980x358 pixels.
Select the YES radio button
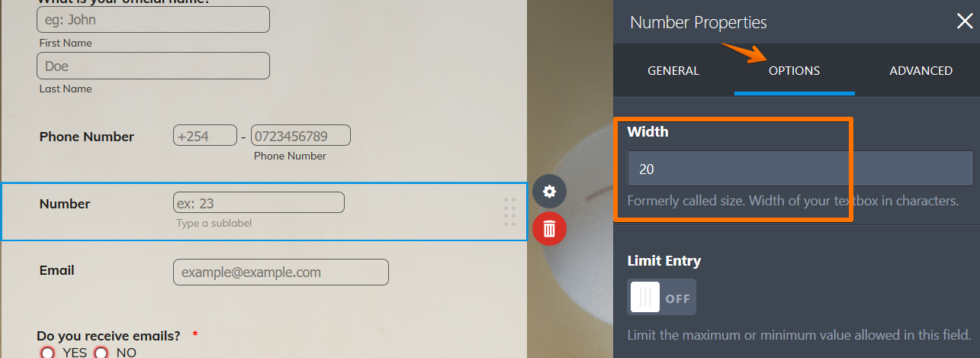coord(48,353)
